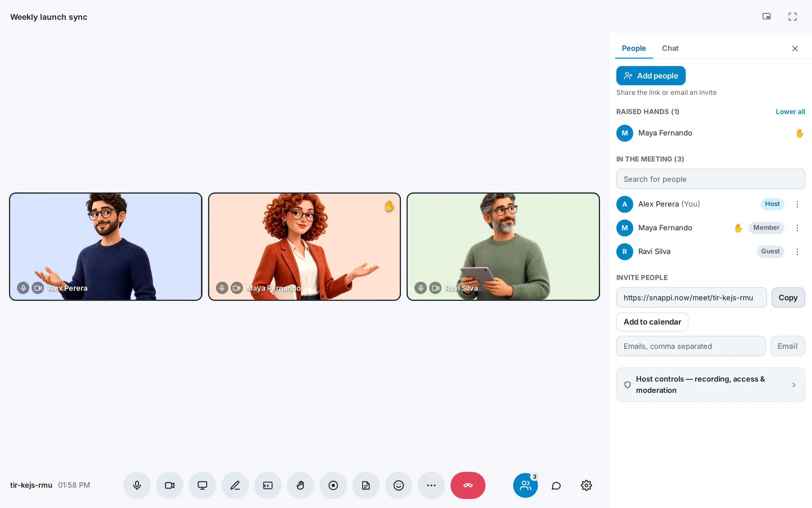Turn off camera in bottom toolbar
This screenshot has width=812, height=508.
[x=170, y=485]
